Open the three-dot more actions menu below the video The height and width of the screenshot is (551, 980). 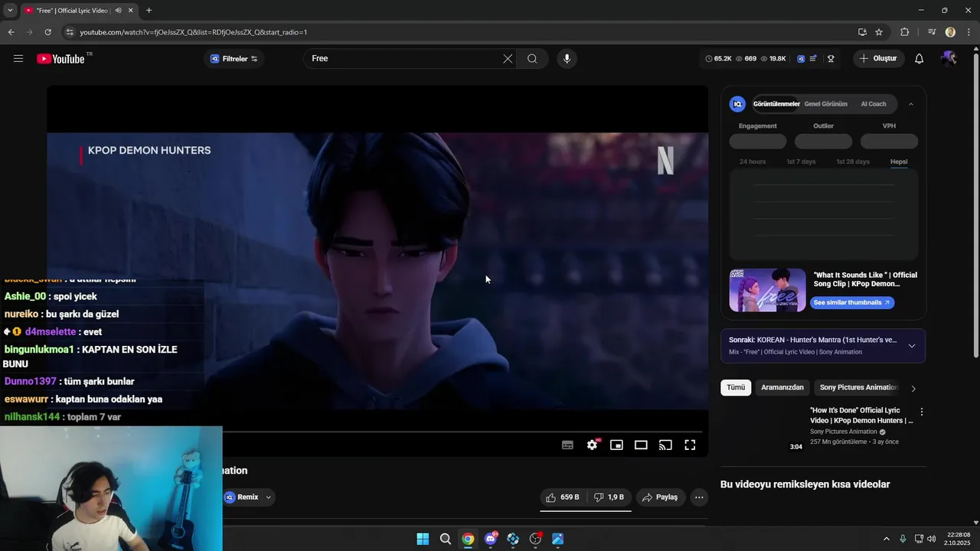tap(699, 497)
